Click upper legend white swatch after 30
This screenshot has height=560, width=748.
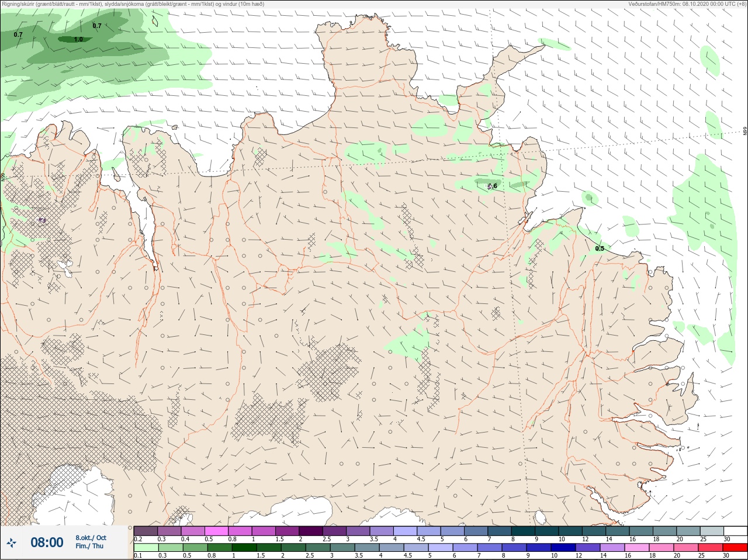[735, 531]
